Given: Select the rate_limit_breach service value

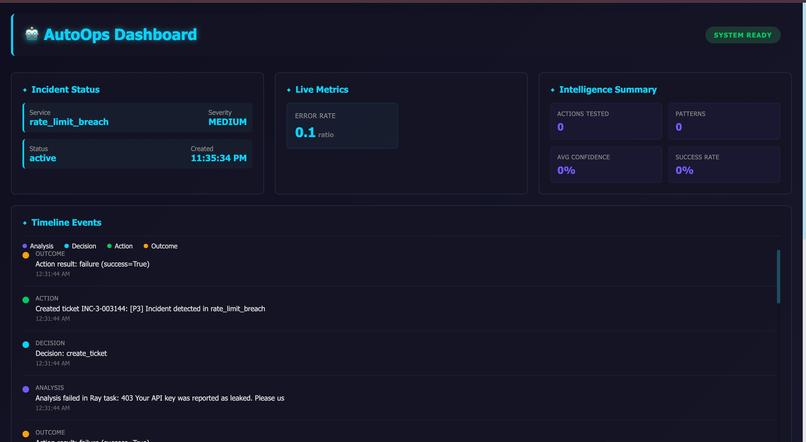Looking at the screenshot, I should [x=69, y=122].
